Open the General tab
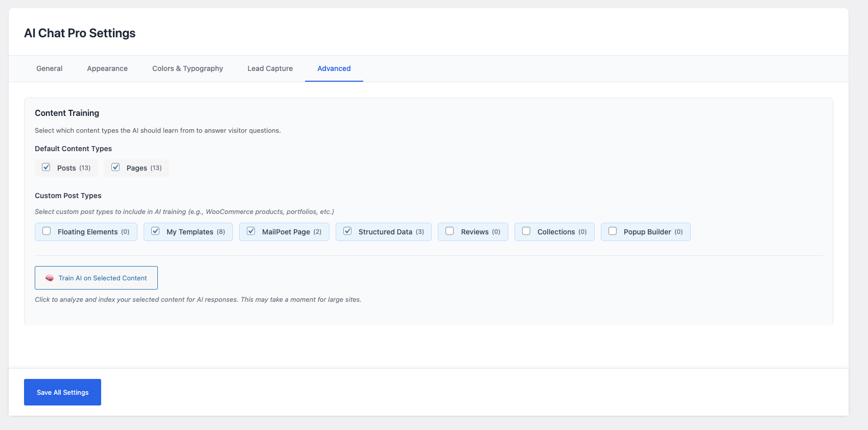Screen dimensions: 868x430 [49, 68]
